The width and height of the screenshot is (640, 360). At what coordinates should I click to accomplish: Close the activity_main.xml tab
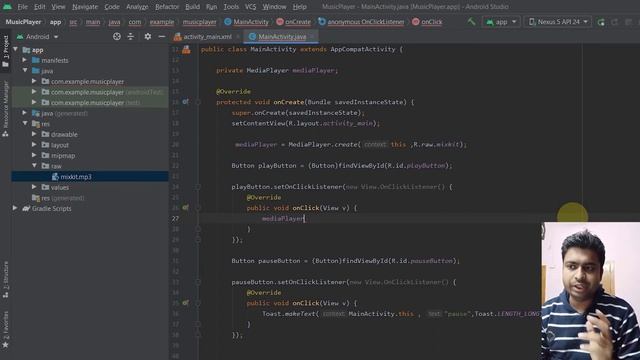238,37
